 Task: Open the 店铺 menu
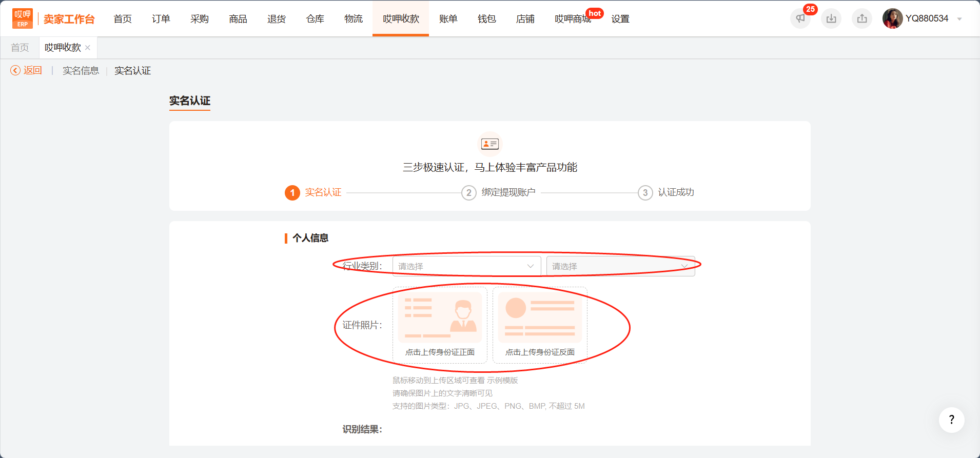click(525, 19)
